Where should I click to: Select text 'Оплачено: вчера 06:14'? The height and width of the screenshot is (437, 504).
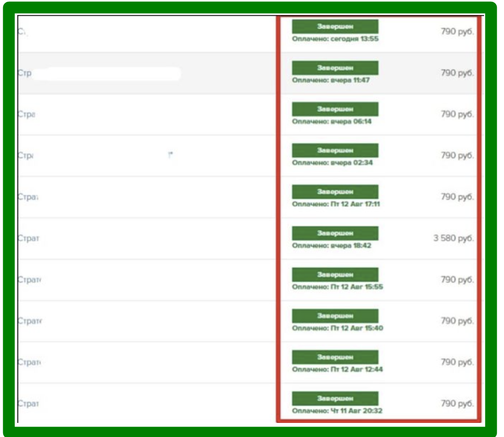point(332,122)
